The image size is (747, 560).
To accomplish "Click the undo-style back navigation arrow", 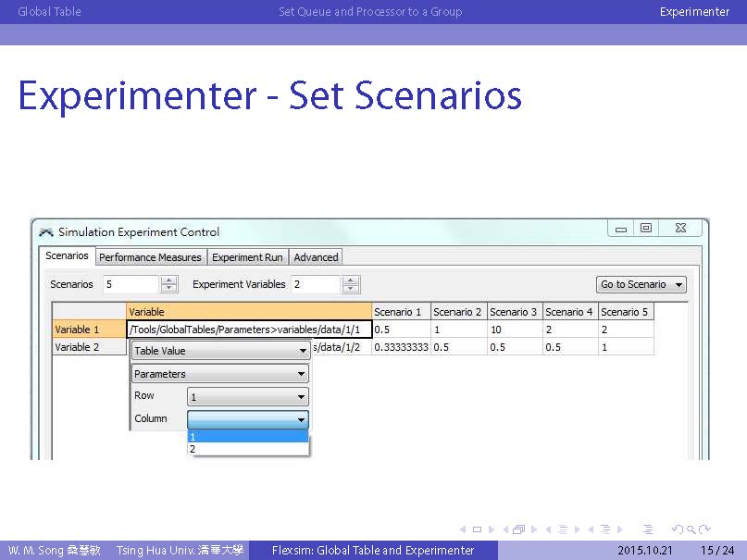I will click(678, 529).
